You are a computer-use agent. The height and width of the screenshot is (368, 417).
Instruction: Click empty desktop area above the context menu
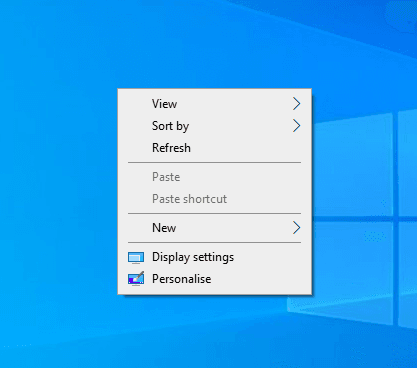215,43
